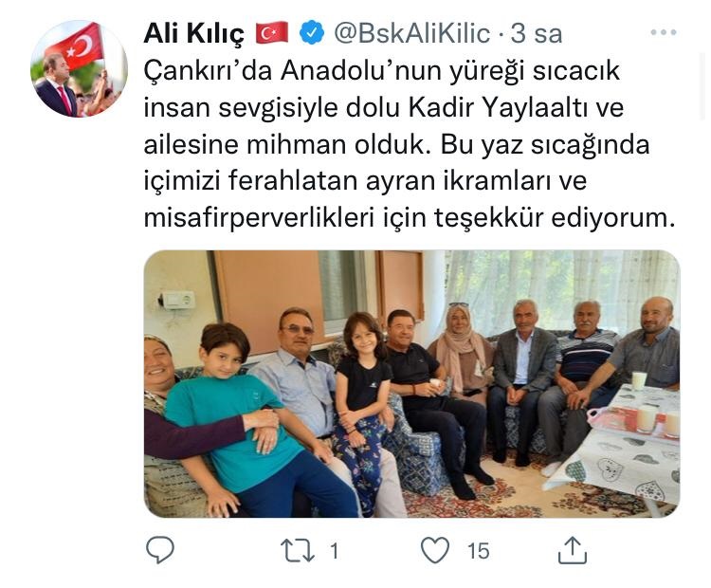The height and width of the screenshot is (588, 711).
Task: Open Ali Kılıç's profile avatar picture
Action: pos(79,68)
